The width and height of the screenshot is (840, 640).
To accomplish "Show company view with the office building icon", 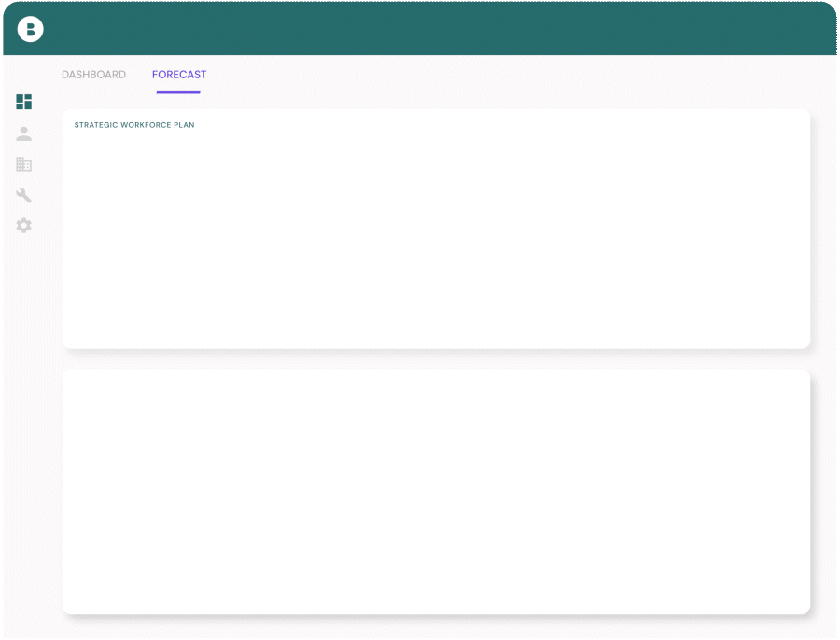I will tap(24, 164).
